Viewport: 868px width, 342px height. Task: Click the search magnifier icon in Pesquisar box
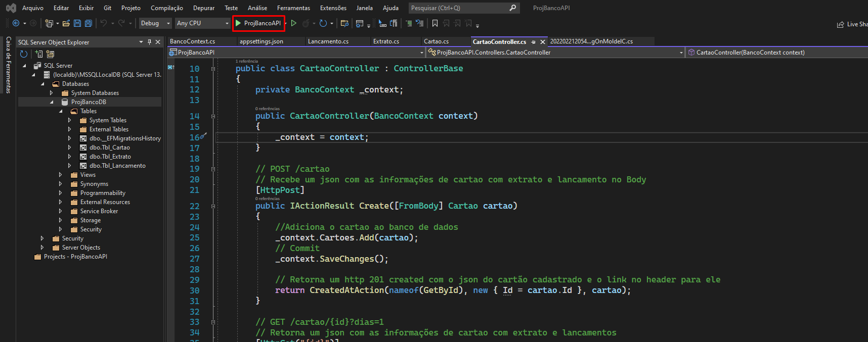512,8
